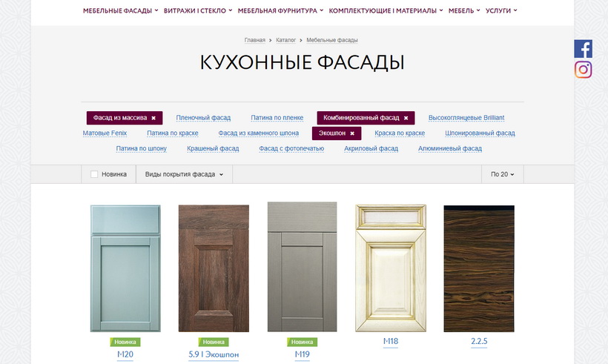Expand the Мебельные фасады menu
This screenshot has height=364, width=608.
[121, 11]
